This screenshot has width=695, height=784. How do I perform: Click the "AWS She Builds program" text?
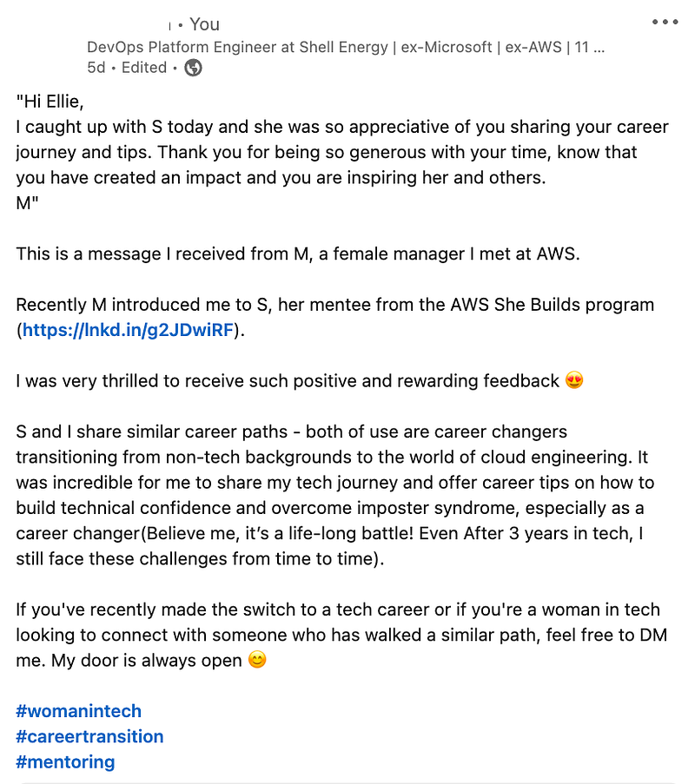[552, 305]
